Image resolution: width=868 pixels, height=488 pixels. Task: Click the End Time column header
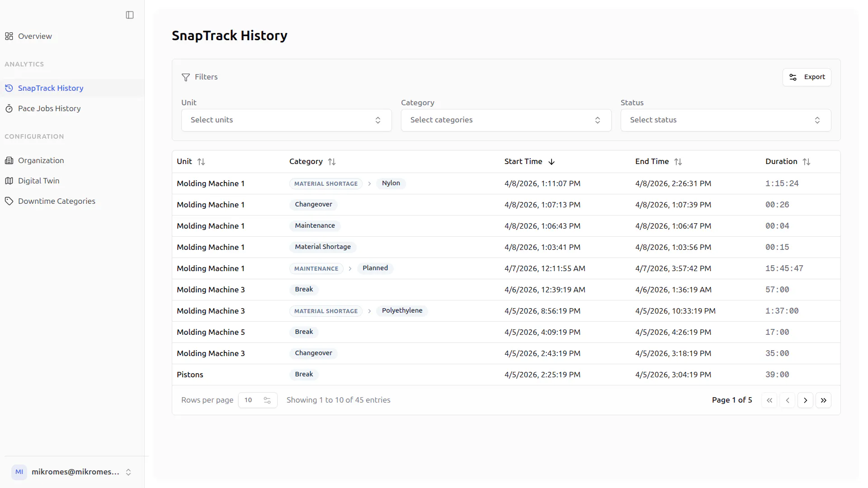tap(651, 162)
